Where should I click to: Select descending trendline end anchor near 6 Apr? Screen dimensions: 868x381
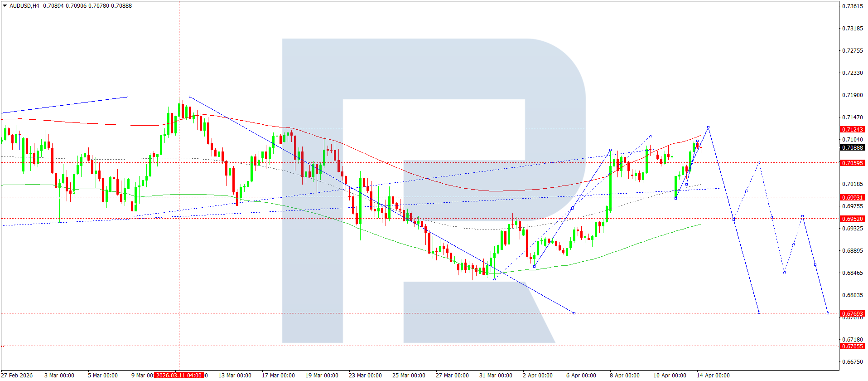pos(574,313)
